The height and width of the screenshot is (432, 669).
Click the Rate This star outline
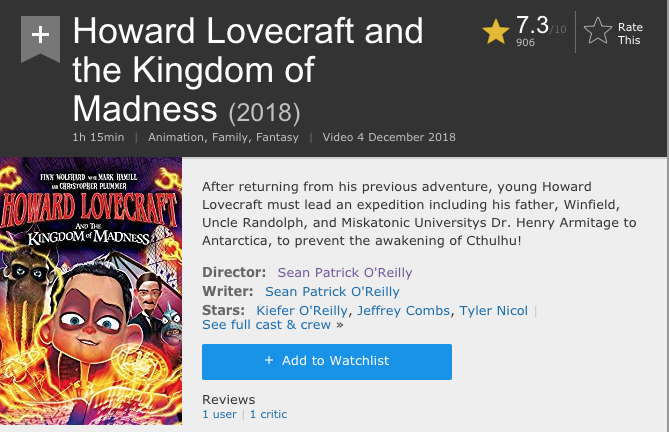tap(598, 32)
